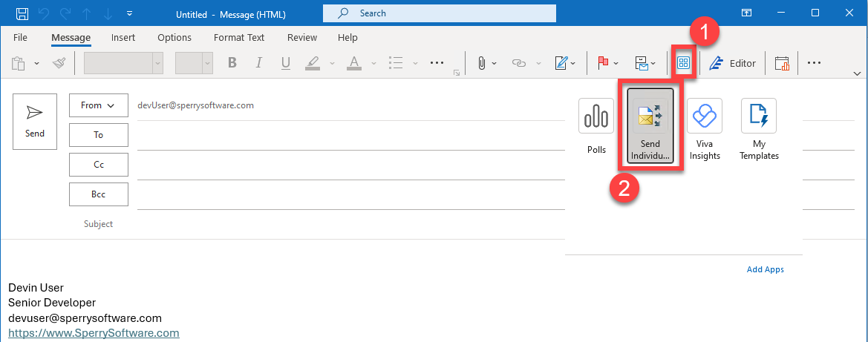The height and width of the screenshot is (342, 868).
Task: Select the Format Painter brush
Action: 59,63
